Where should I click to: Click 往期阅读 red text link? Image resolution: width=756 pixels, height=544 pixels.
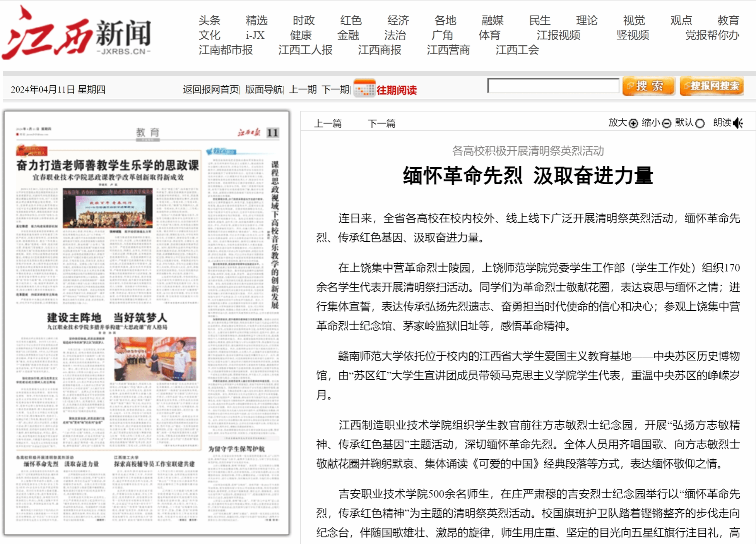tap(397, 90)
